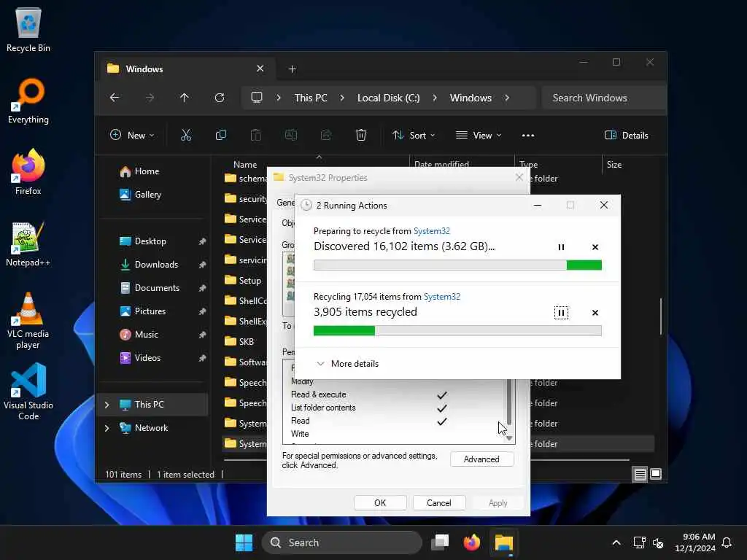Click the Share icon in the Explorer toolbar
Viewport: 747px width, 560px height.
(x=326, y=135)
